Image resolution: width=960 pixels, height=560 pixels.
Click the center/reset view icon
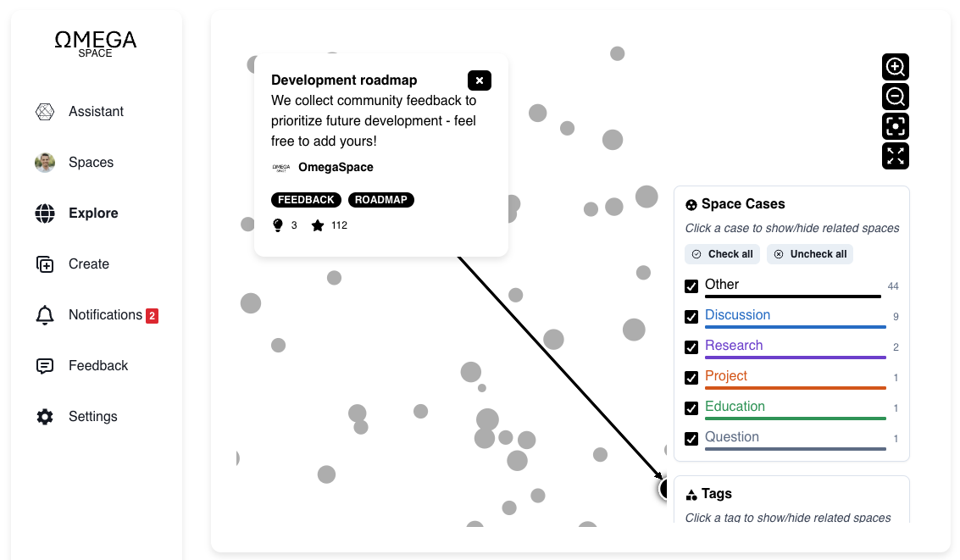[x=895, y=126]
